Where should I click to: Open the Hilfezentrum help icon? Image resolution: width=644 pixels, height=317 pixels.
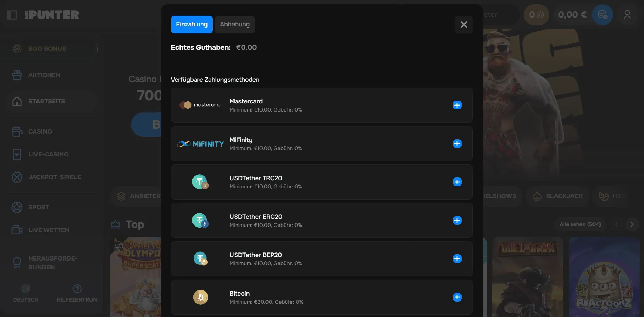coord(77,289)
